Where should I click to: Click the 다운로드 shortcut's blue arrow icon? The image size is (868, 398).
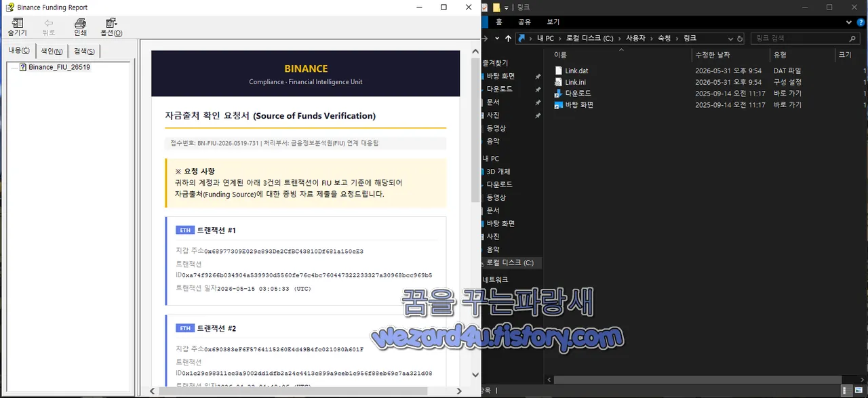pyautogui.click(x=559, y=94)
